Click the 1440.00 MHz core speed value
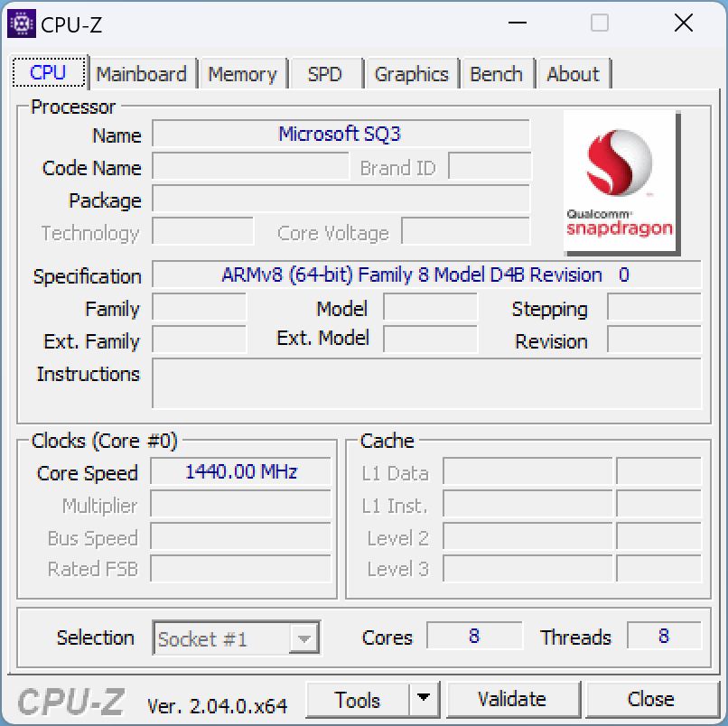Screen dimensions: 728x726 pyautogui.click(x=240, y=471)
